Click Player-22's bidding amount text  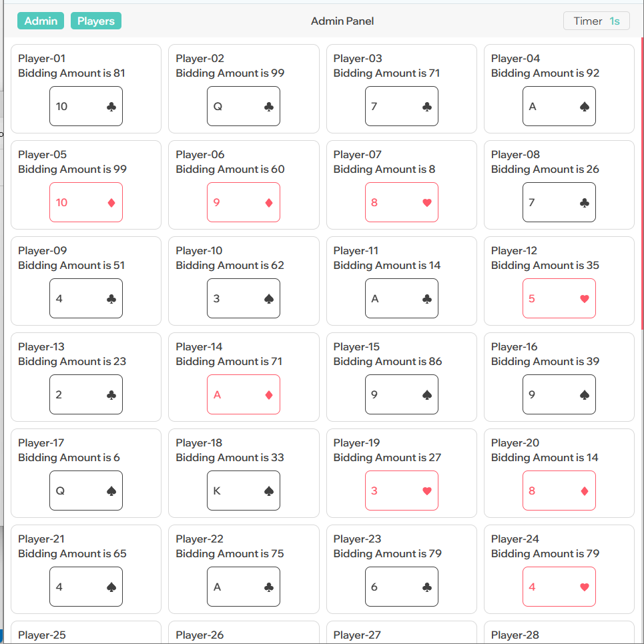point(230,554)
